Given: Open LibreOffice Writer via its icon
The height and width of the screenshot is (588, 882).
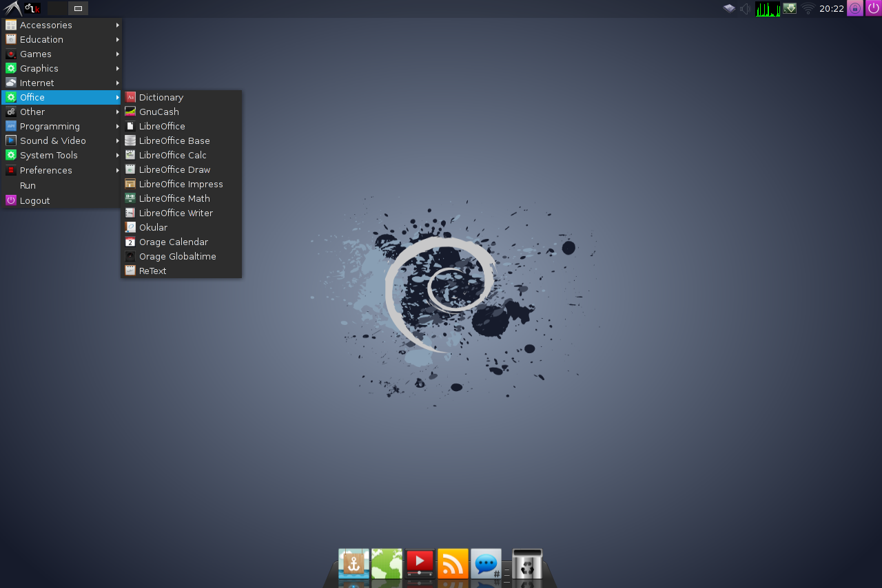Looking at the screenshot, I should coord(130,213).
